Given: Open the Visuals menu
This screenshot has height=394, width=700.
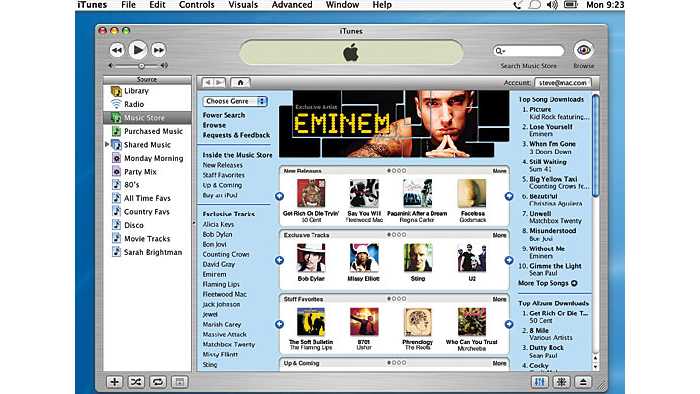Looking at the screenshot, I should [x=243, y=5].
